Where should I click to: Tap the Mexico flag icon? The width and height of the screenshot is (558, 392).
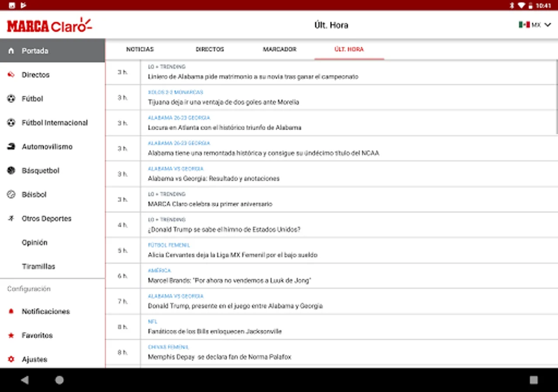(x=524, y=25)
